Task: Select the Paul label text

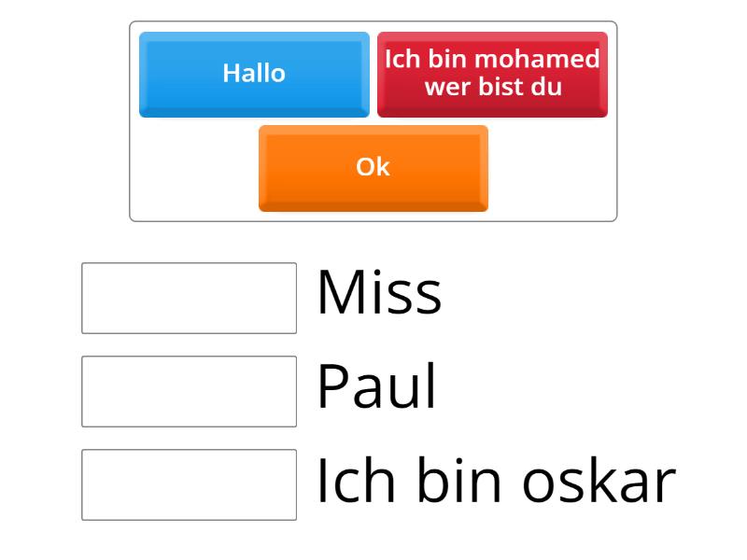Action: pyautogui.click(x=375, y=385)
